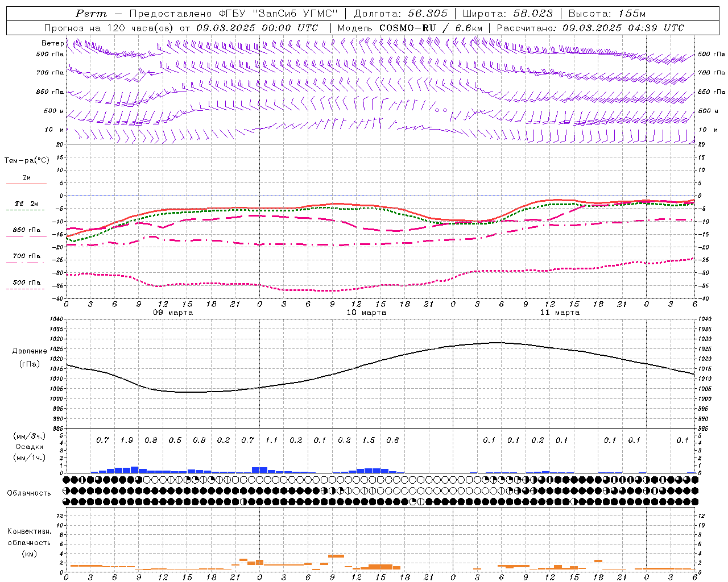Screen dimensions: 728x582
Task: Click the "(гПа)" pressure unit label
Action: pos(30,364)
